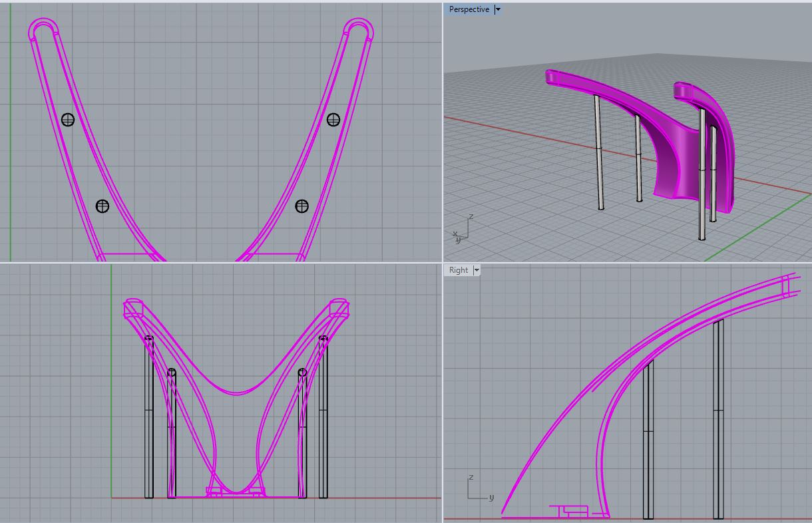Open the Perspective viewport dropdown arrow
Screen dimensions: 812x523
pyautogui.click(x=498, y=9)
